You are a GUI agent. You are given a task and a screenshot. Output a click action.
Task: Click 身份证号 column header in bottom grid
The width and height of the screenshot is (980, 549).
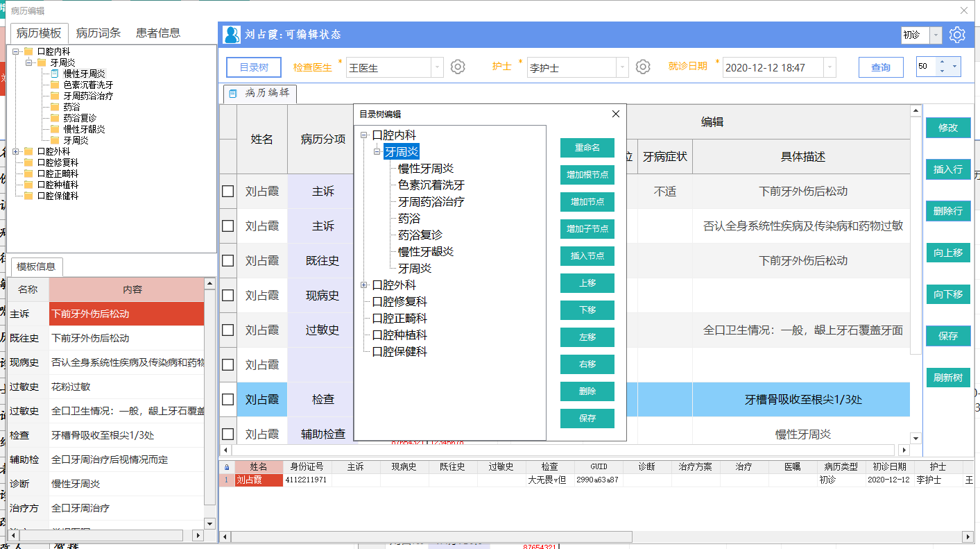307,467
